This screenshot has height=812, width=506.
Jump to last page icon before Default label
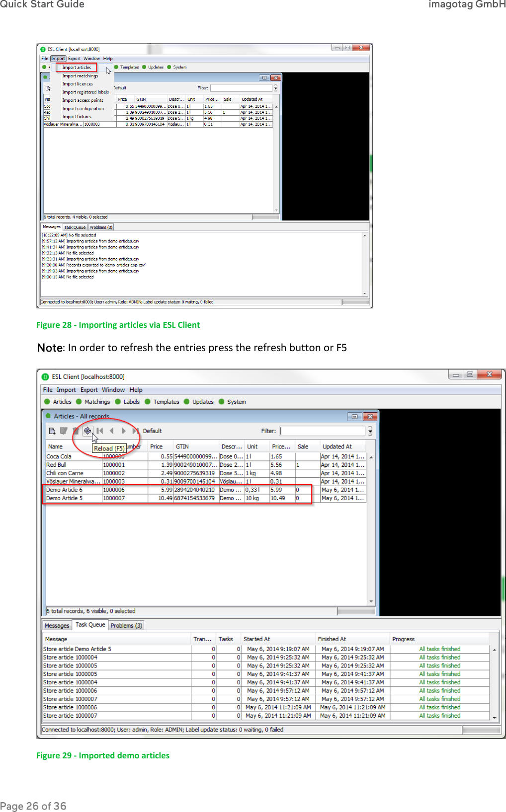click(135, 431)
